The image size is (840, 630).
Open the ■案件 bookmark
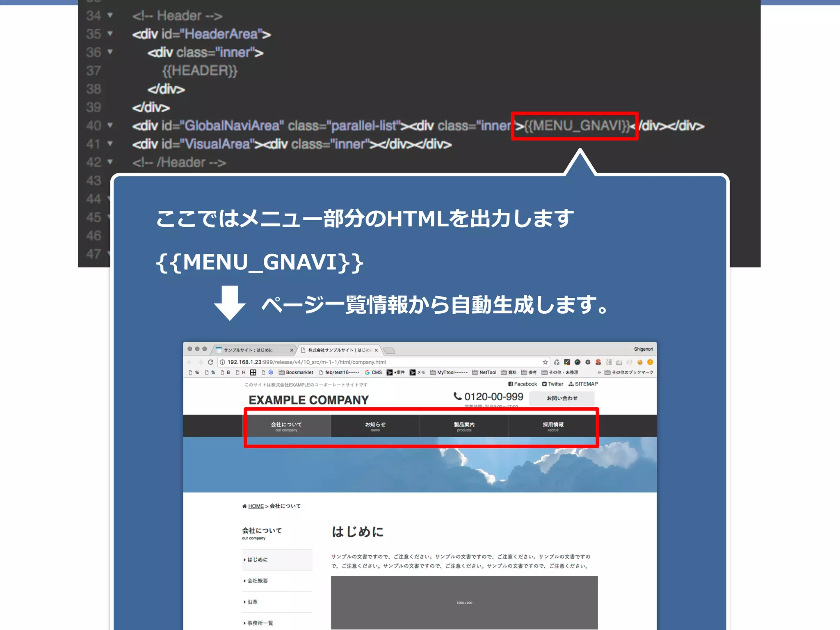(x=395, y=372)
